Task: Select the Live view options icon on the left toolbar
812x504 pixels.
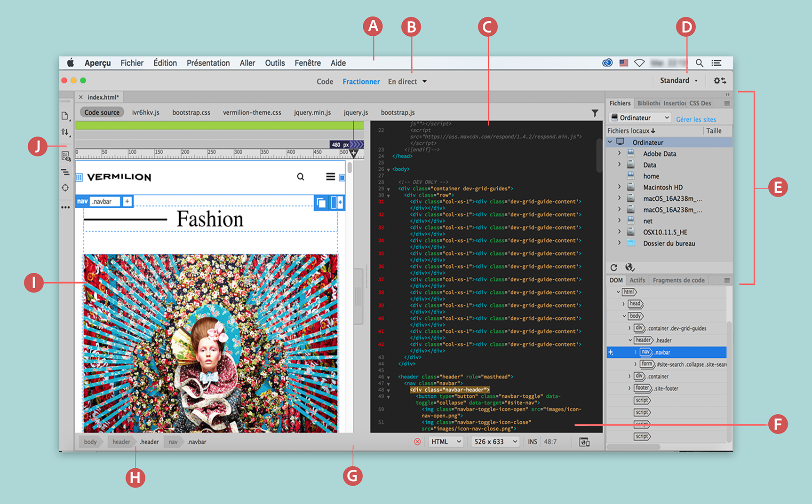Action: pos(65,157)
